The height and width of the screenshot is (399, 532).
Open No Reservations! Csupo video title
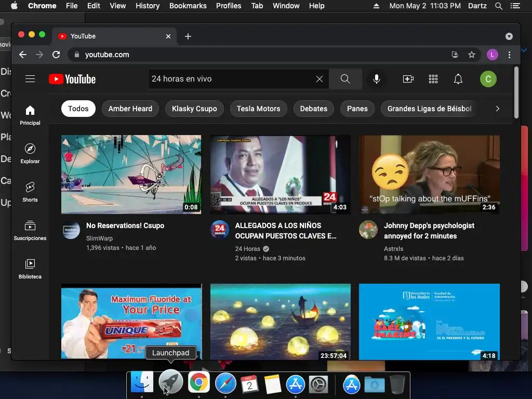point(125,225)
